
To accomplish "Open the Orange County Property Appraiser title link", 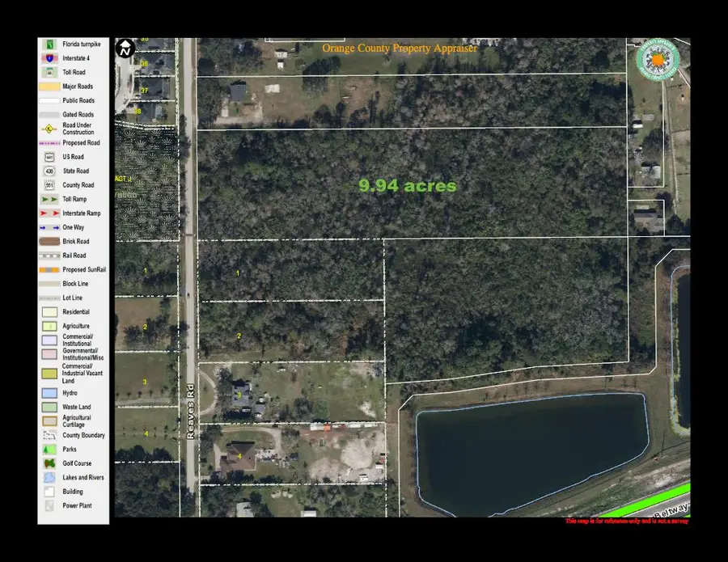I will (401, 48).
